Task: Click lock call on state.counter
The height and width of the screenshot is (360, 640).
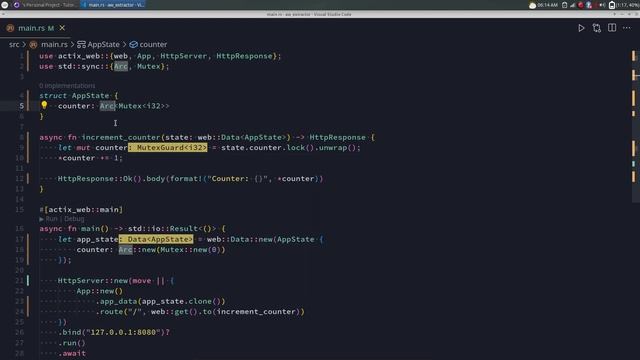Action: point(296,147)
